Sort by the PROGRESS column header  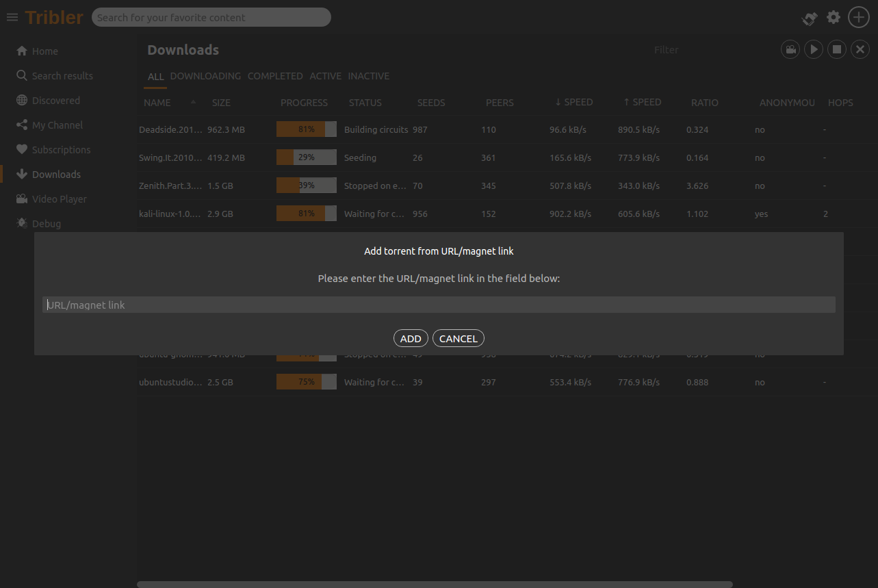click(x=304, y=103)
